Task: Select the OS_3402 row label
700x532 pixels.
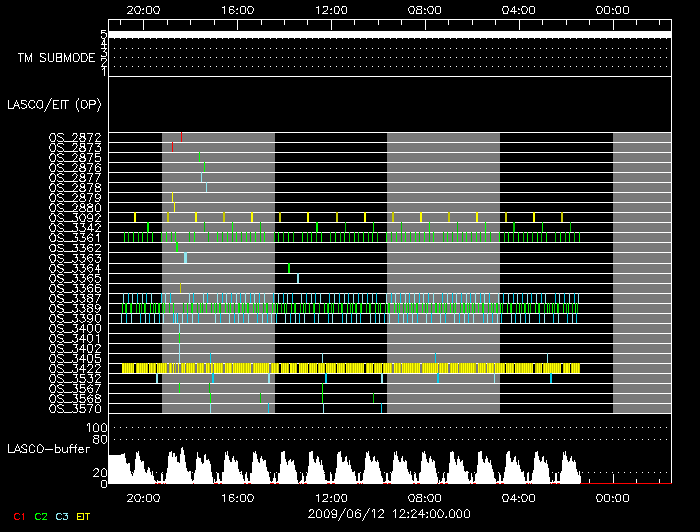Action: [75, 349]
